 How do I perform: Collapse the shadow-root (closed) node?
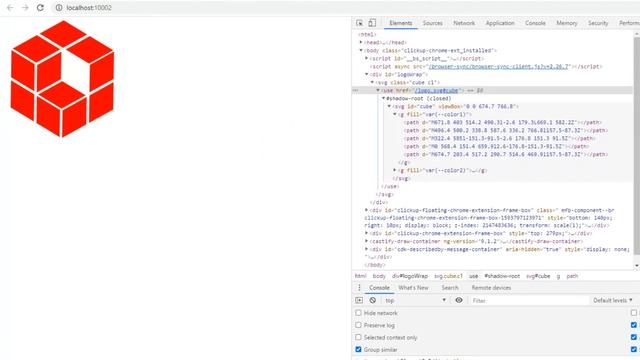click(x=383, y=98)
